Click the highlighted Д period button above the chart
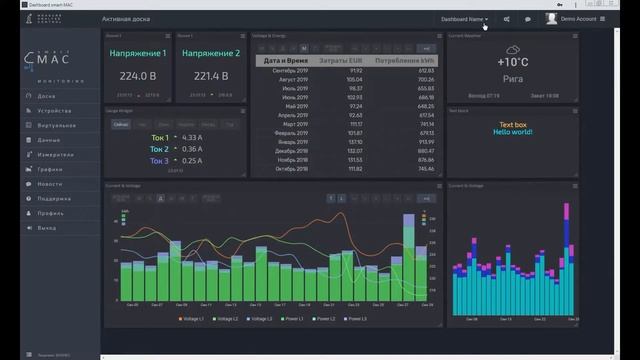 pos(161,198)
